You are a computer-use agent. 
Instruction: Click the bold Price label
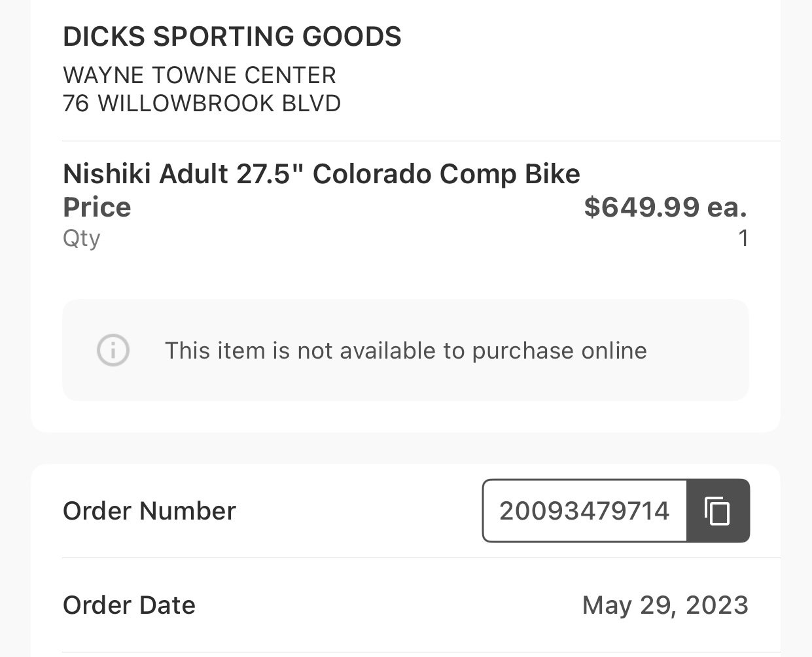click(97, 207)
